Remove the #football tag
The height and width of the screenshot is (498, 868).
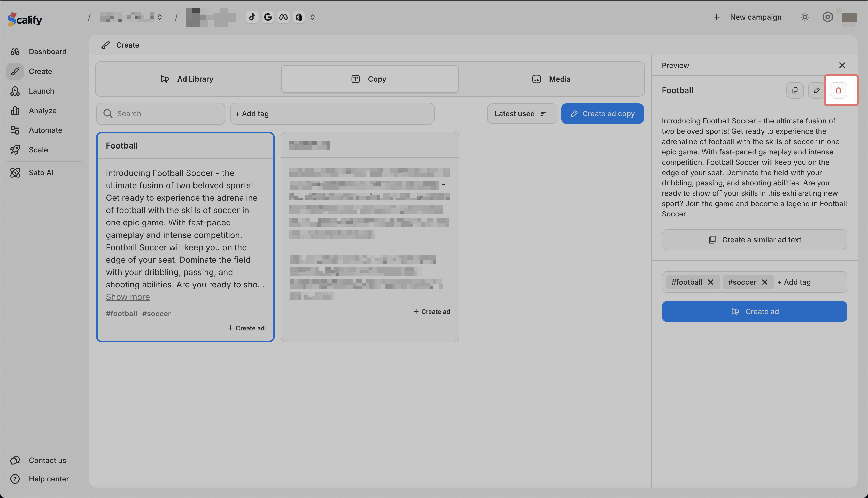[x=710, y=282]
